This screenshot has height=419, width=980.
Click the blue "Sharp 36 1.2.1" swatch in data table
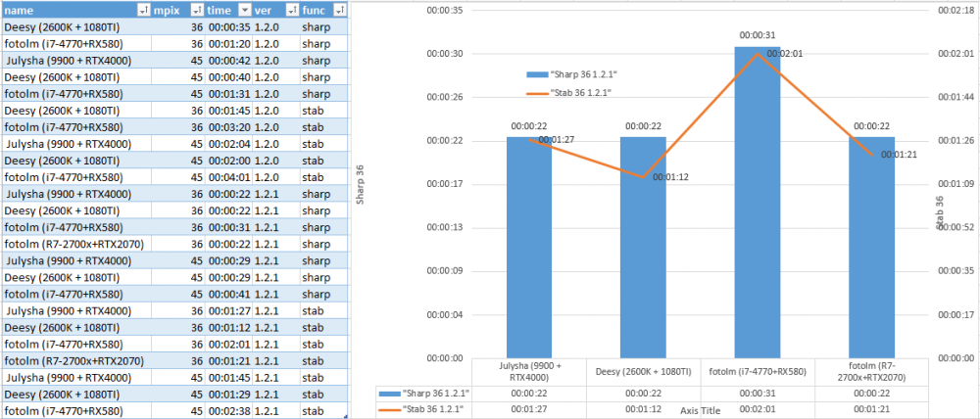(x=388, y=393)
